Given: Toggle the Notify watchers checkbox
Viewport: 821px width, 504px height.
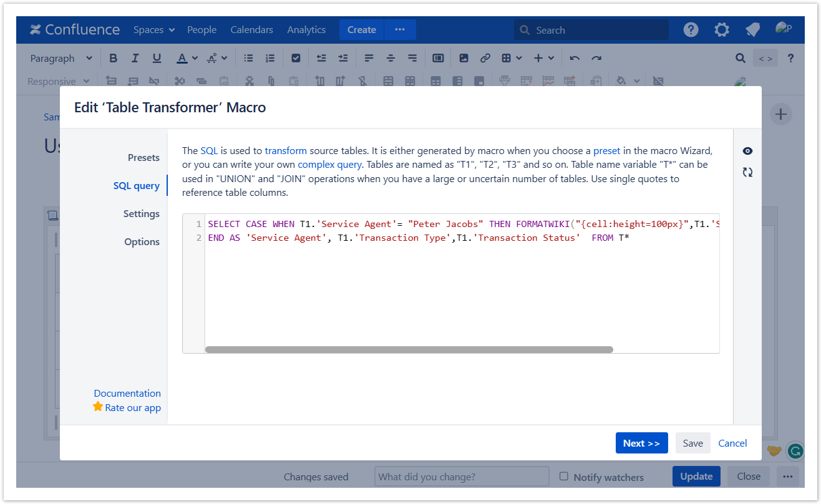Looking at the screenshot, I should (564, 476).
